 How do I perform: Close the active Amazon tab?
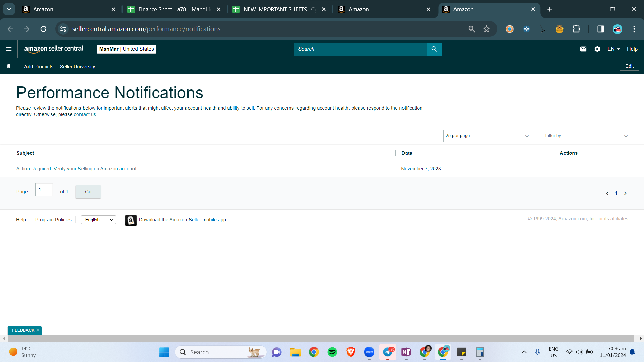pyautogui.click(x=533, y=9)
